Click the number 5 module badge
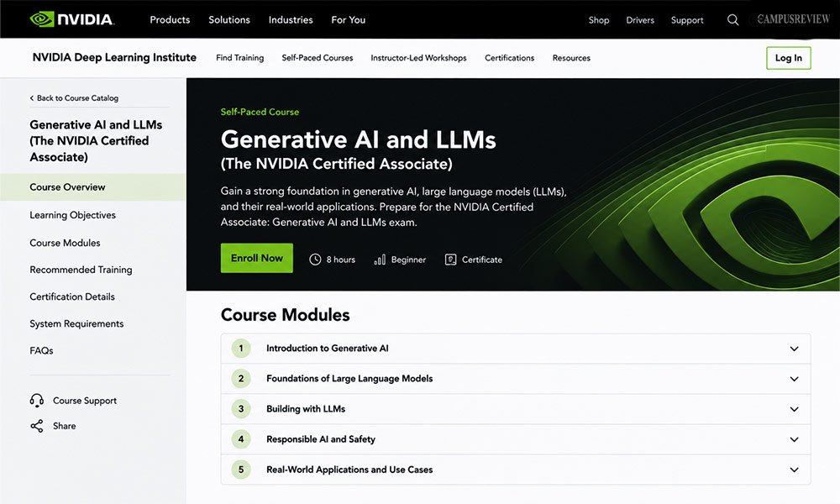This screenshot has width=840, height=504. point(241,470)
